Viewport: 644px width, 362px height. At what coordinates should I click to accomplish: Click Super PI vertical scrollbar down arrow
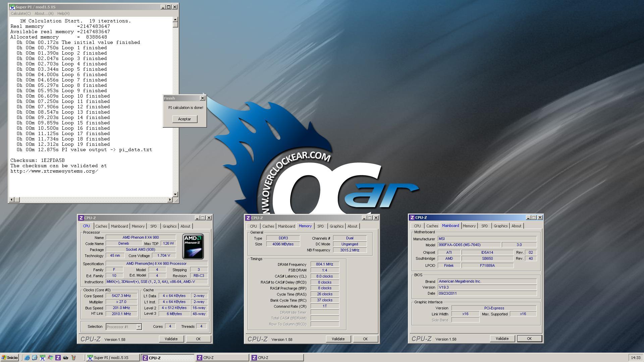[x=175, y=194]
